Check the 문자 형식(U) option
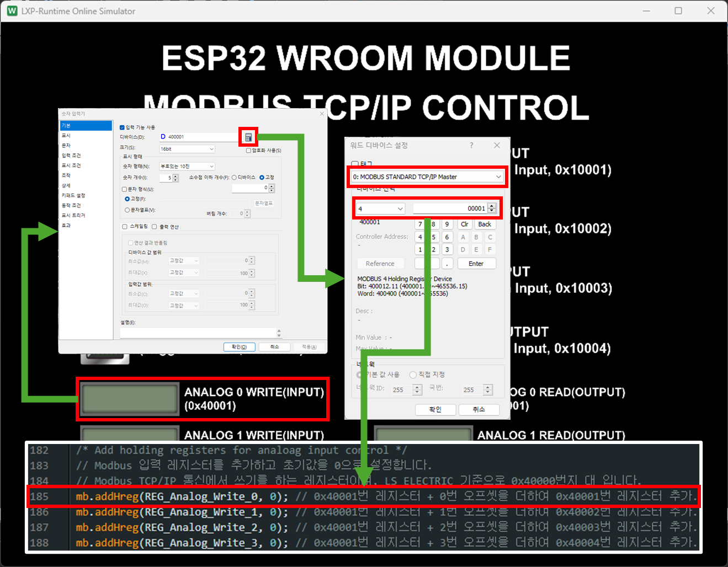This screenshot has width=728, height=567. tap(125, 189)
